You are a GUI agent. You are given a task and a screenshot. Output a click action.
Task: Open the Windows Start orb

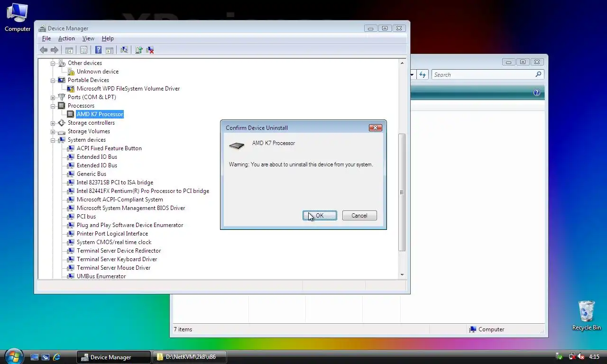(x=13, y=356)
